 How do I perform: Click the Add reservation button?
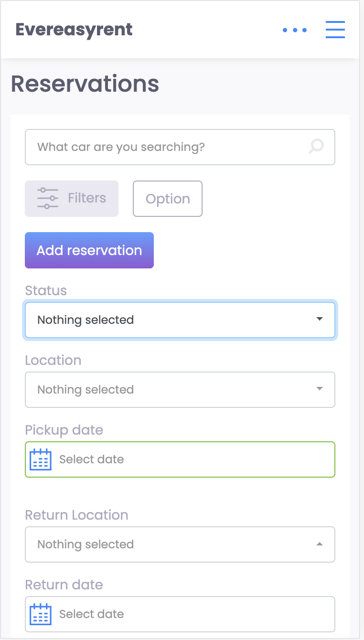[x=89, y=250]
